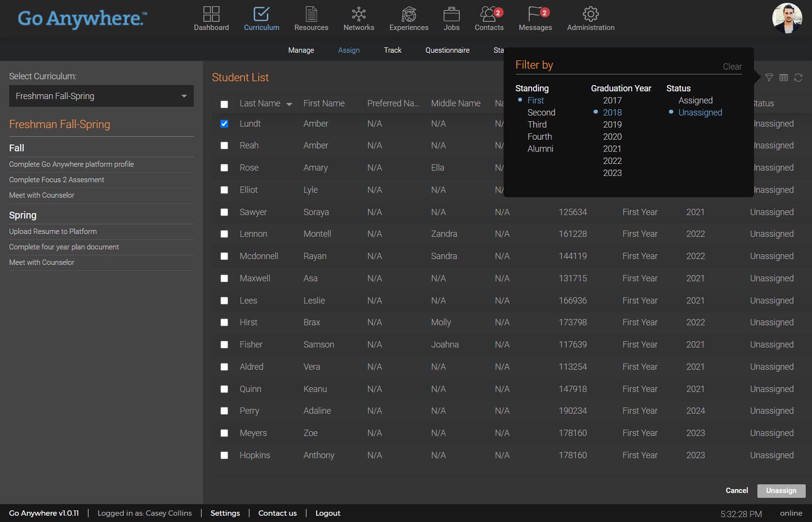The width and height of the screenshot is (812, 522).
Task: Click the Administration gear icon
Action: (x=591, y=14)
